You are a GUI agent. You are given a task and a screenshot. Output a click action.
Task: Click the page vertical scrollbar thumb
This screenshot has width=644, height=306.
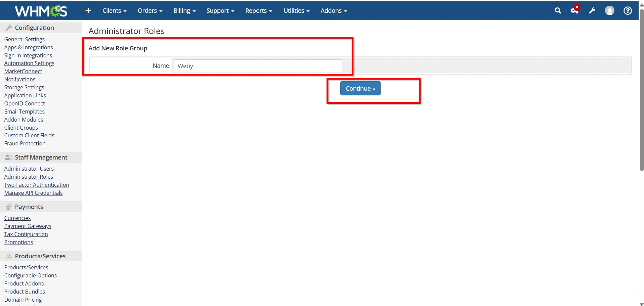pos(641,89)
